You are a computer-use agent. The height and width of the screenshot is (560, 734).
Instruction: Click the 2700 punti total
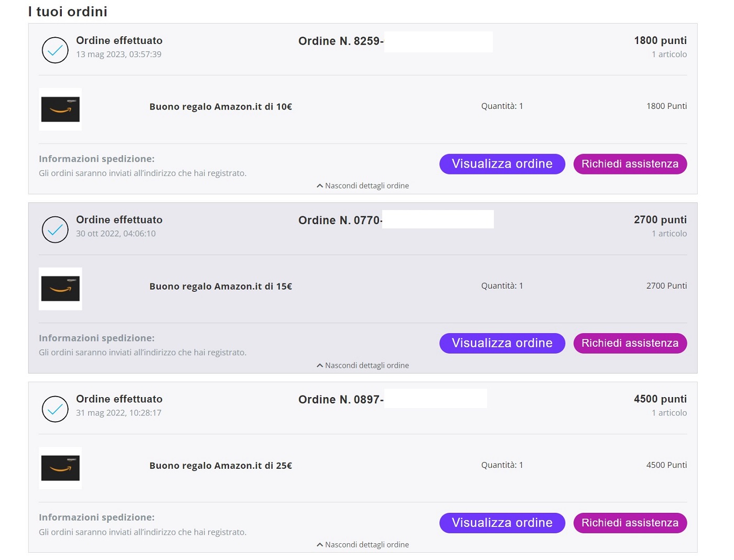660,219
